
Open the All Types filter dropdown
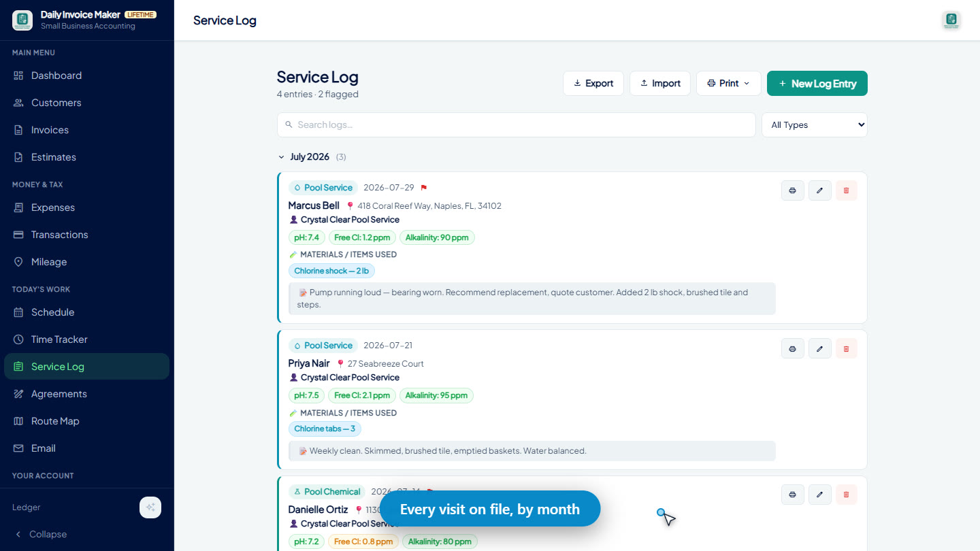815,125
